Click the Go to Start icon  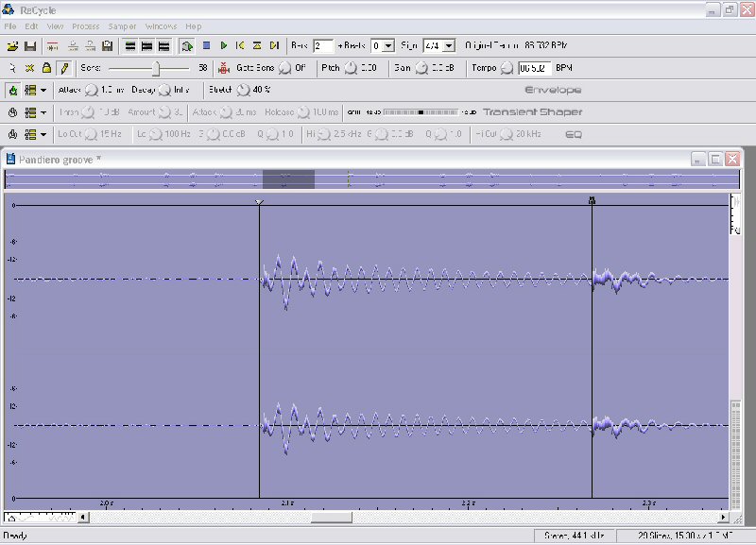click(240, 45)
